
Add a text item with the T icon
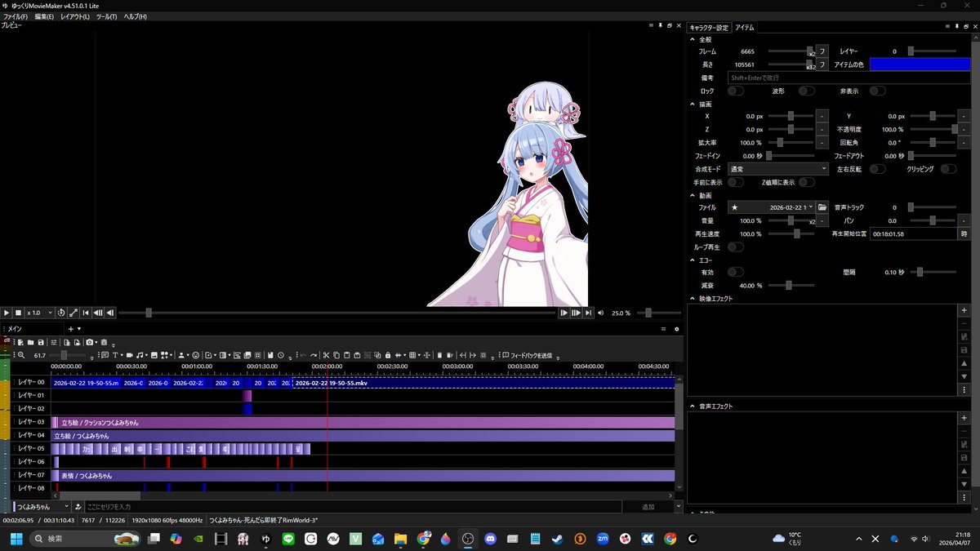(x=115, y=355)
